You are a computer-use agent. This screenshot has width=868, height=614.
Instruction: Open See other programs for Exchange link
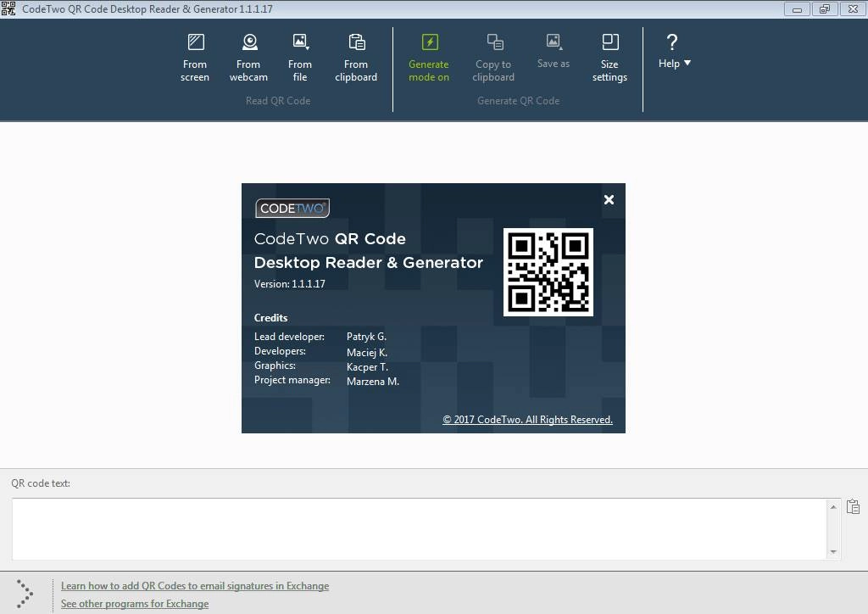(x=135, y=604)
